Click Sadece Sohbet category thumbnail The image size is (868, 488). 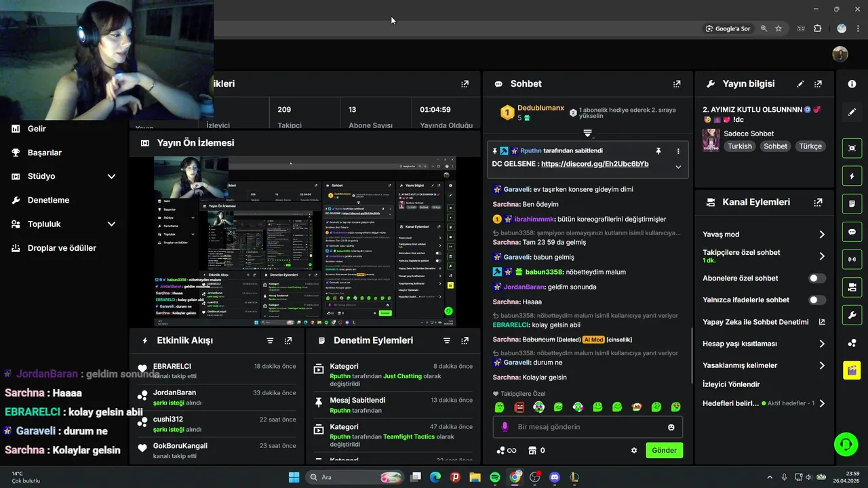coord(711,140)
